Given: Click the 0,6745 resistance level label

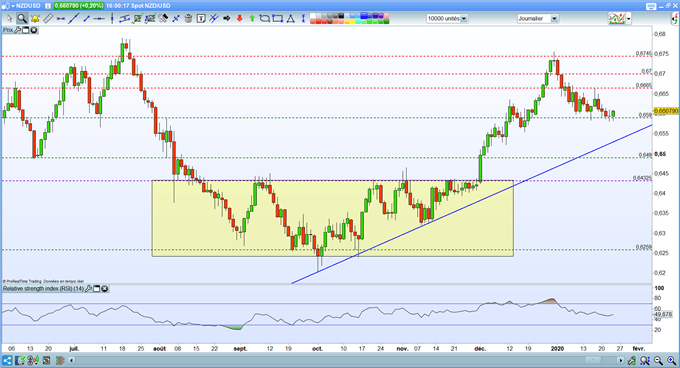Looking at the screenshot, I should [x=644, y=54].
